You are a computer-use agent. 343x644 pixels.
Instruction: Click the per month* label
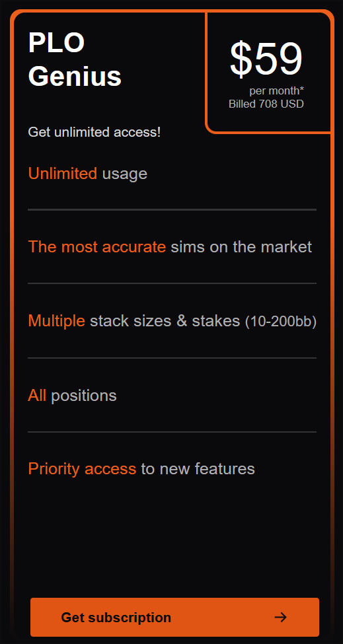point(276,90)
